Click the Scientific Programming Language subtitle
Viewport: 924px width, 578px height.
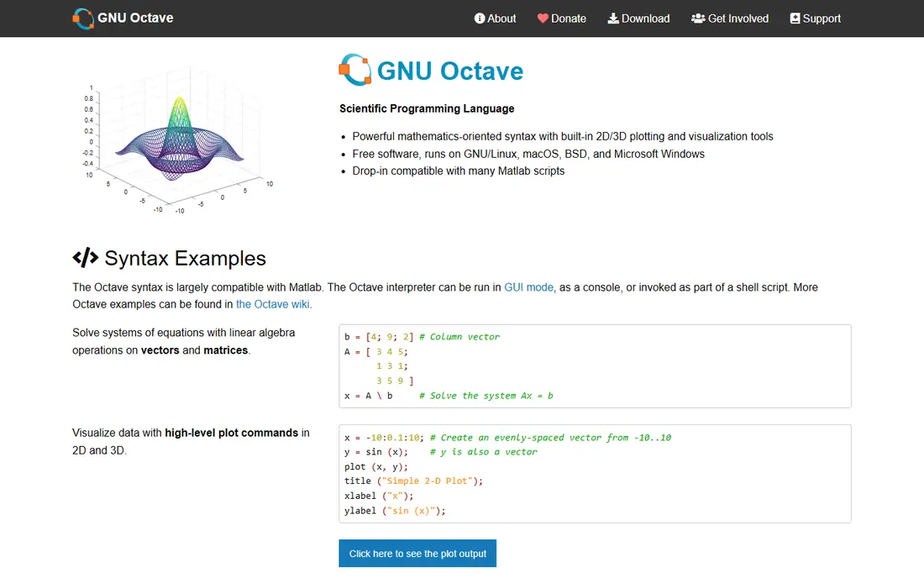(x=427, y=108)
